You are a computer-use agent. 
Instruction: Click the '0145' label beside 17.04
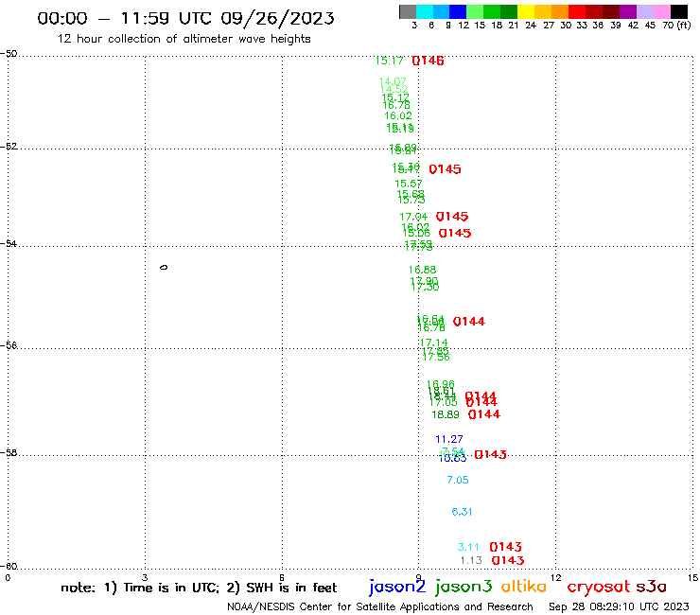(x=452, y=217)
